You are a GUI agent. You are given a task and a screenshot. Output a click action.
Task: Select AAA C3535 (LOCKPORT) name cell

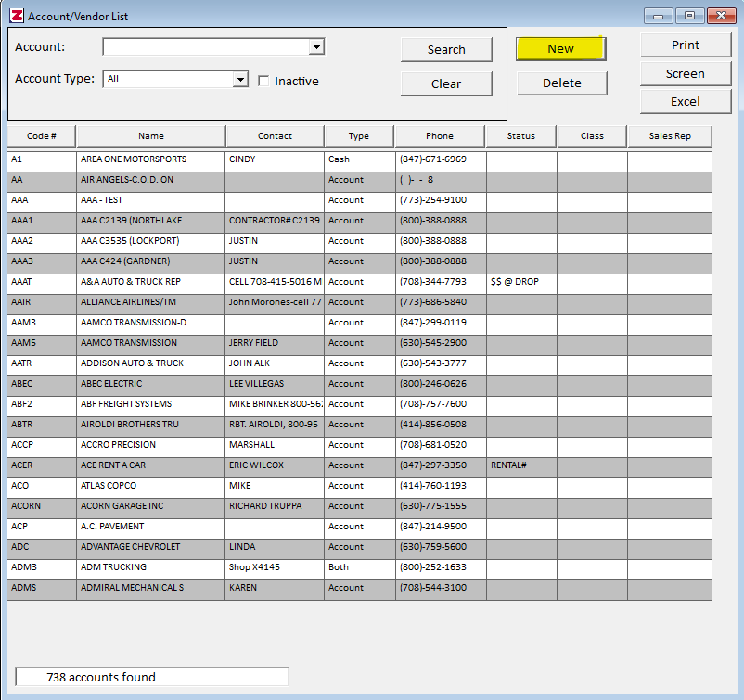tap(150, 243)
